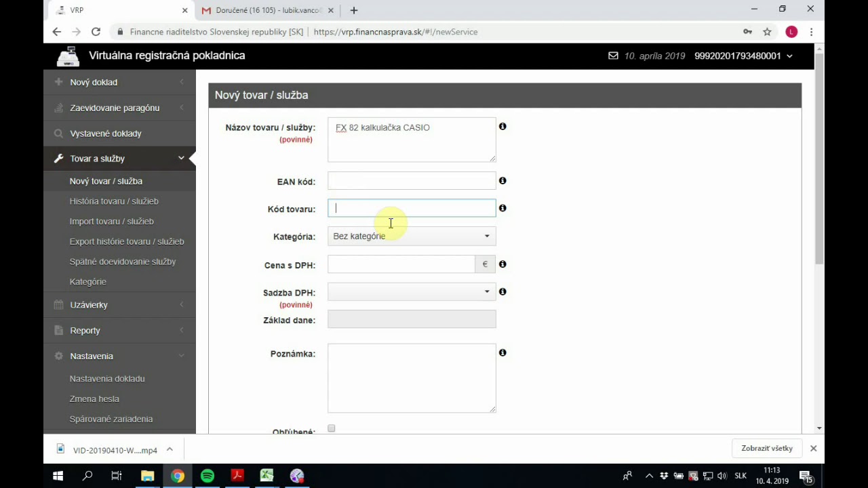
Task: Click the page vertical scrollbar
Action: point(819,159)
